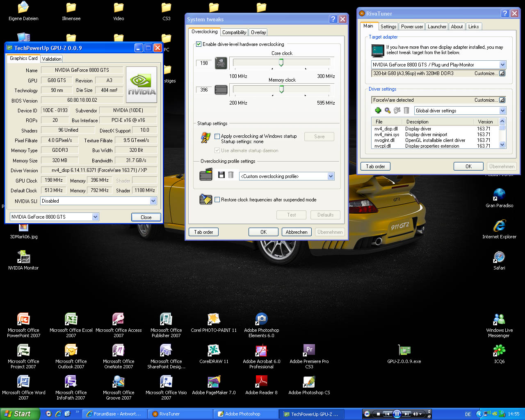Check Restore clock frequencies after suspended mode
Screen dimensions: 525x420
217,200
